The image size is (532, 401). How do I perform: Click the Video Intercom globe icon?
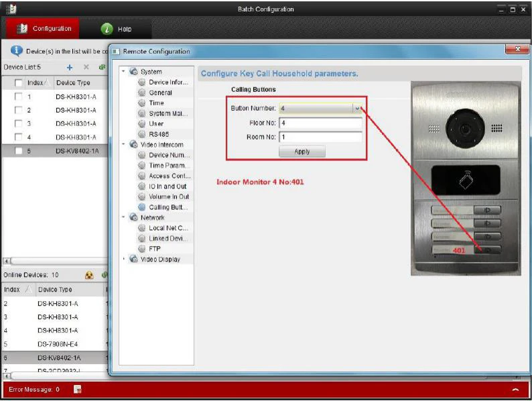[134, 144]
